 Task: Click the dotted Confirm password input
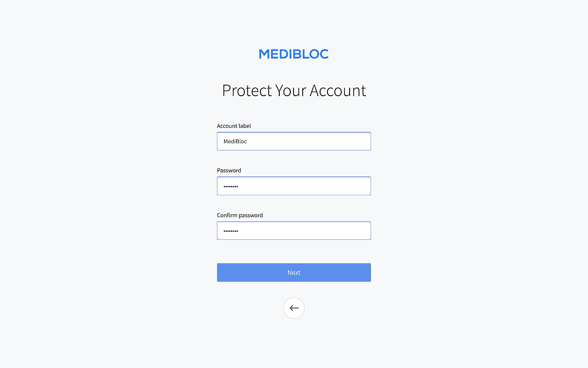click(294, 230)
